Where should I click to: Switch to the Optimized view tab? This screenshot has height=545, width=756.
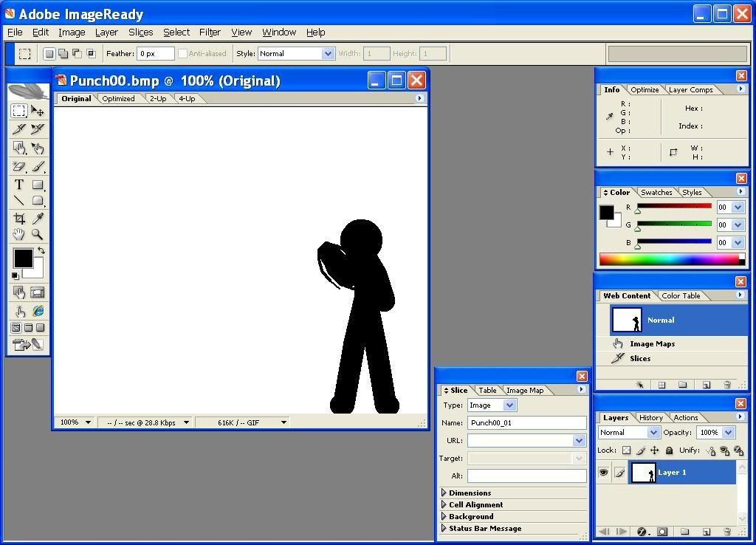(x=118, y=98)
